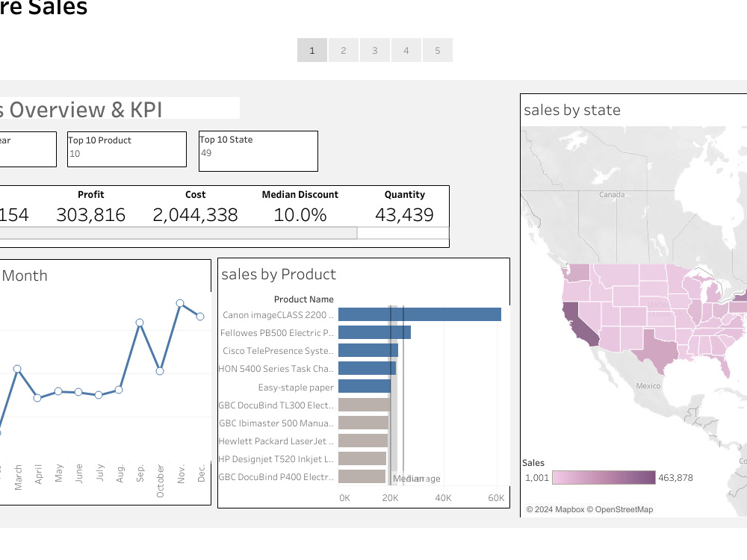The height and width of the screenshot is (560, 747).
Task: Switch to dashboard page 5
Action: 437,50
